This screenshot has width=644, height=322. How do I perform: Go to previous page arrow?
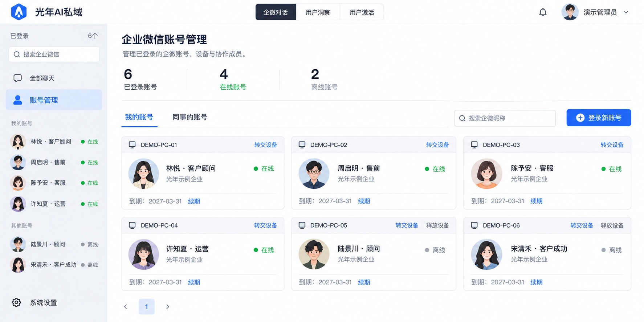coord(126,307)
